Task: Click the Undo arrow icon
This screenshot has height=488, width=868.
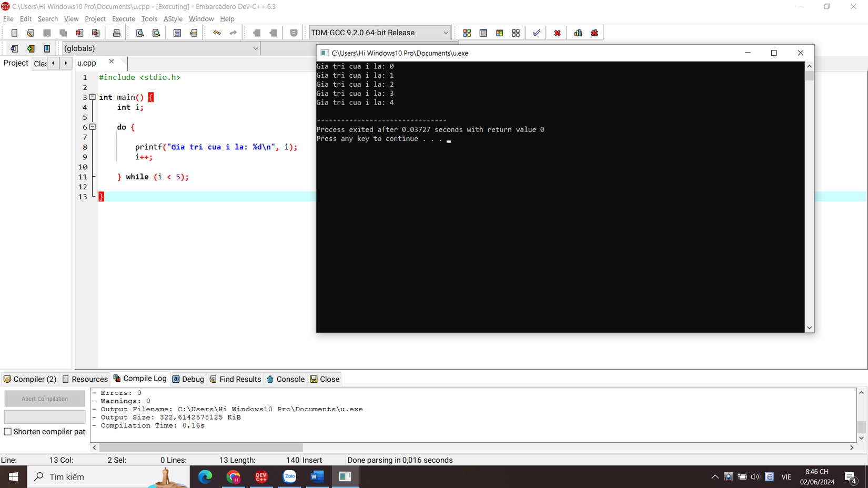Action: (x=217, y=33)
